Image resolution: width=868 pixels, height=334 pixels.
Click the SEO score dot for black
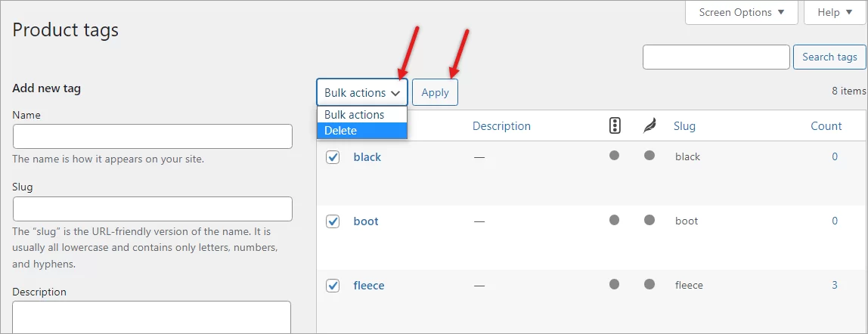(615, 156)
